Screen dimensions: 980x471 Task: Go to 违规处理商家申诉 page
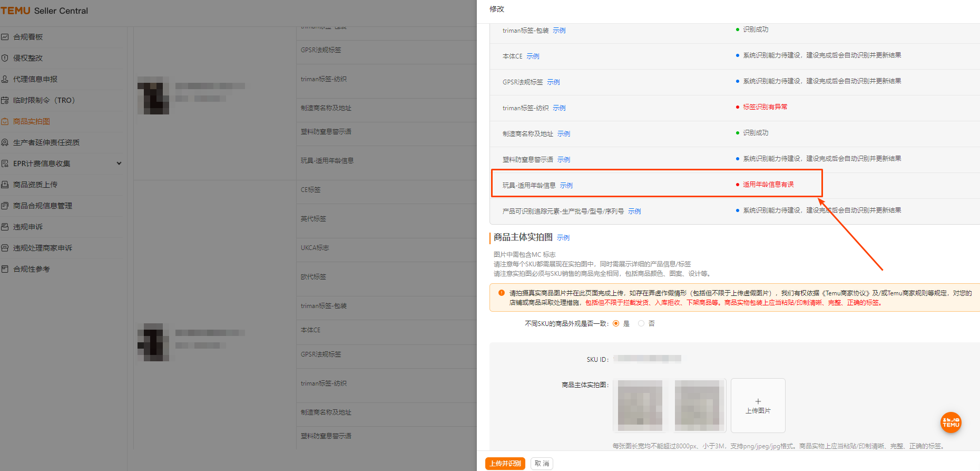tap(42, 248)
